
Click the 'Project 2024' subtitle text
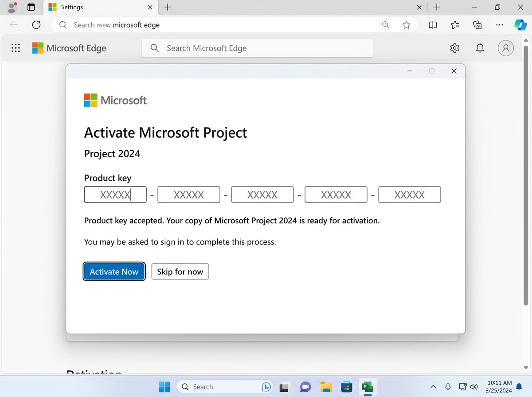coord(112,154)
